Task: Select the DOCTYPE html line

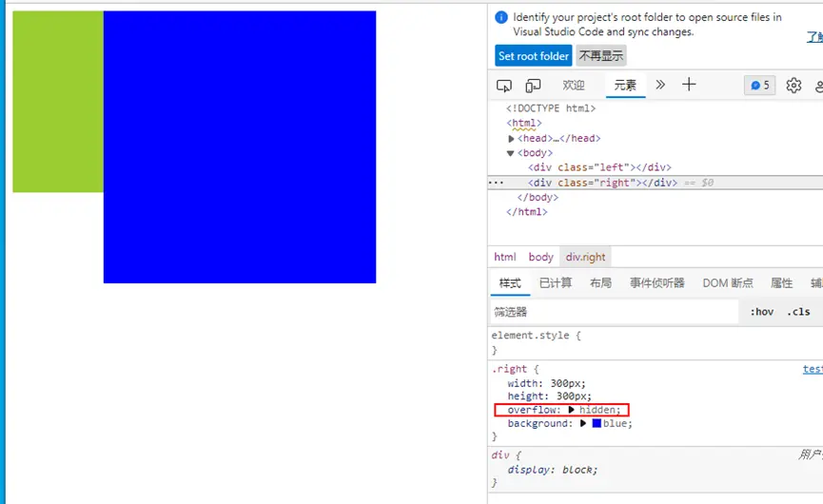Action: tap(551, 108)
